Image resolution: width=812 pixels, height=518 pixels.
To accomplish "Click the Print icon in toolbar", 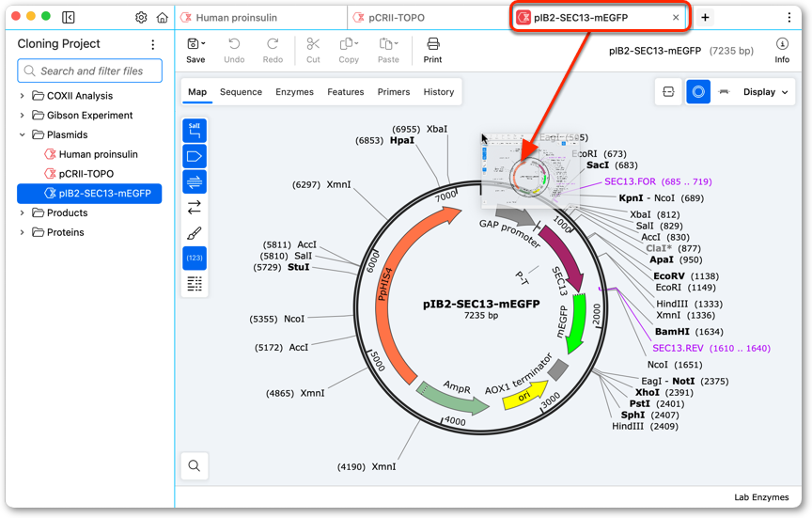I will 432,50.
